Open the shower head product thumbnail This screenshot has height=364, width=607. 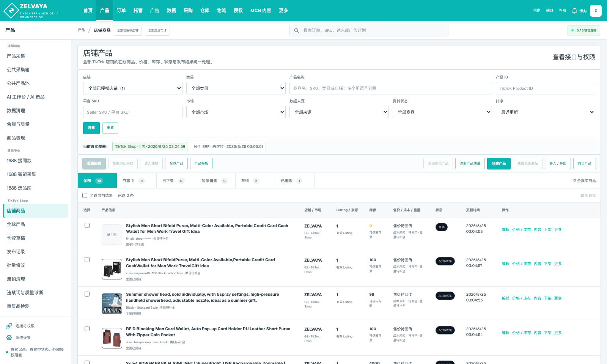112,303
